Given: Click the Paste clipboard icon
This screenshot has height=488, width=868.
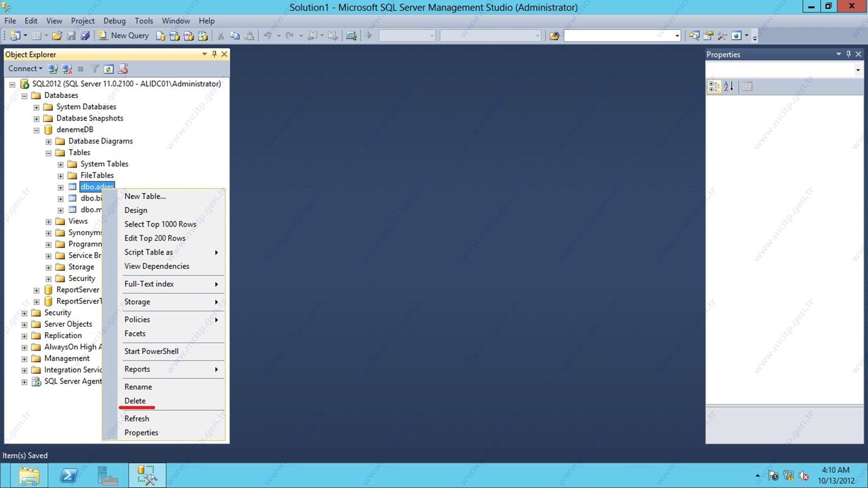Looking at the screenshot, I should [x=249, y=36].
